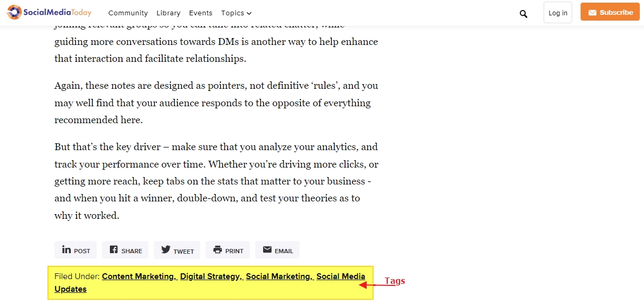
Task: Share the article via LinkedIn Post
Action: [x=76, y=250]
